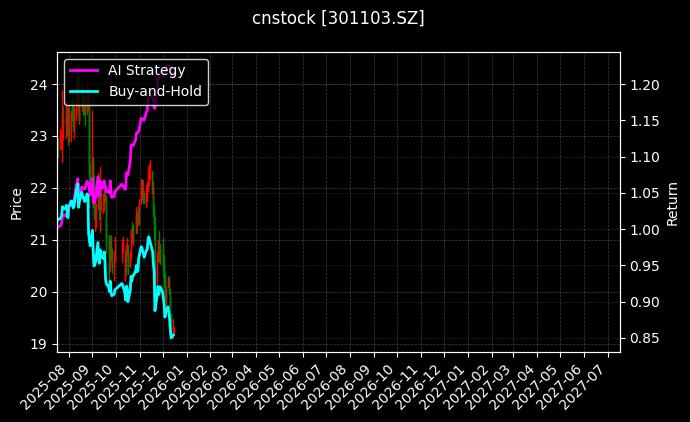Click the cyan Buy-and-Hold line's final endpoint

(174, 335)
